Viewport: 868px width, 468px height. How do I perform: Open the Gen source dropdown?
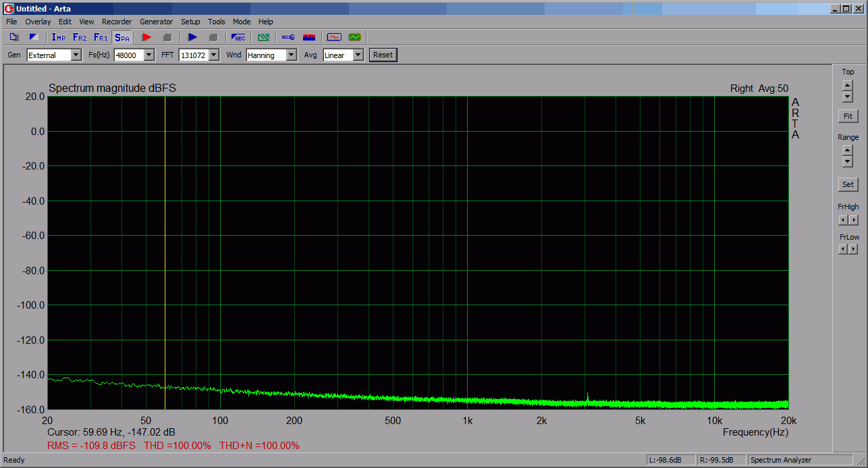coord(76,55)
